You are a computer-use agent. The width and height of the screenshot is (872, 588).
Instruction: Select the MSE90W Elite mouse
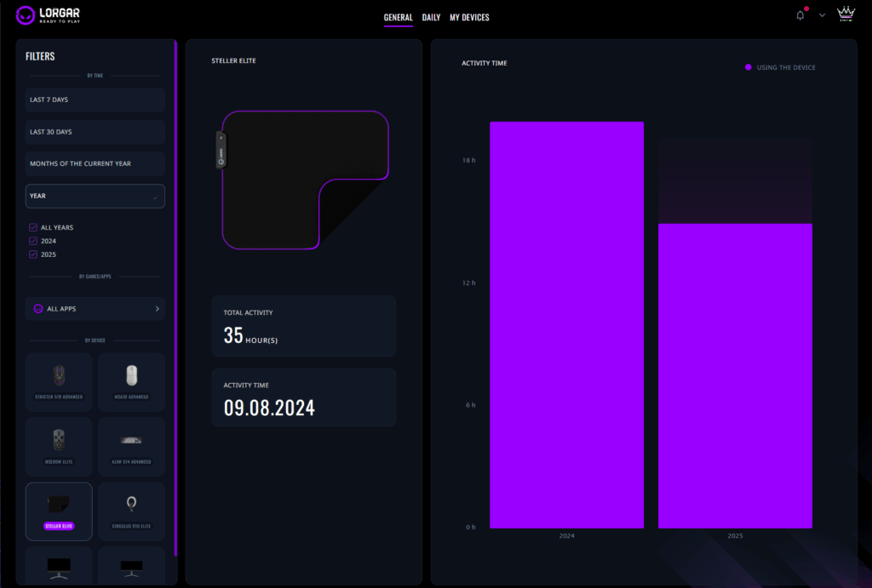tap(59, 445)
